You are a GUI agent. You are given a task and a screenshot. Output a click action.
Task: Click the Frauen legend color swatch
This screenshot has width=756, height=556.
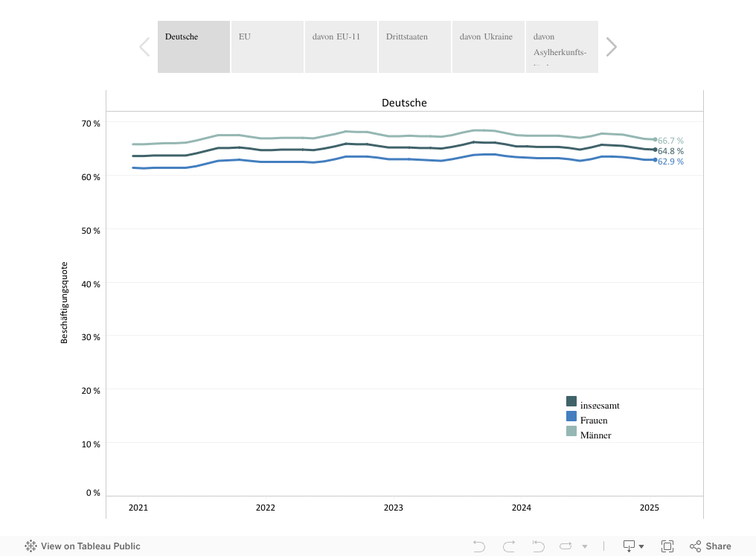(x=571, y=416)
